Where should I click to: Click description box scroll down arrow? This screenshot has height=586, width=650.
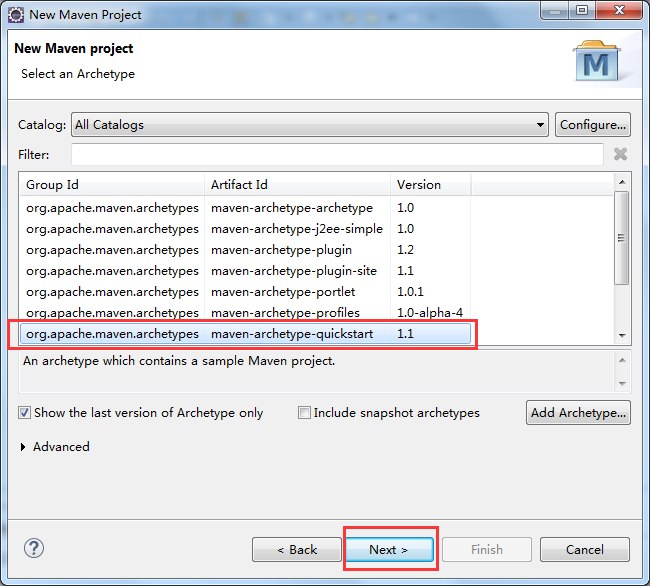click(x=622, y=383)
